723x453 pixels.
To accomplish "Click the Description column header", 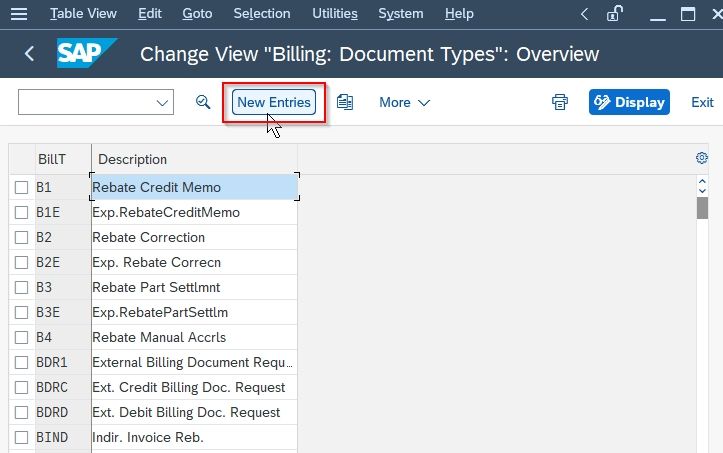I will pos(194,159).
